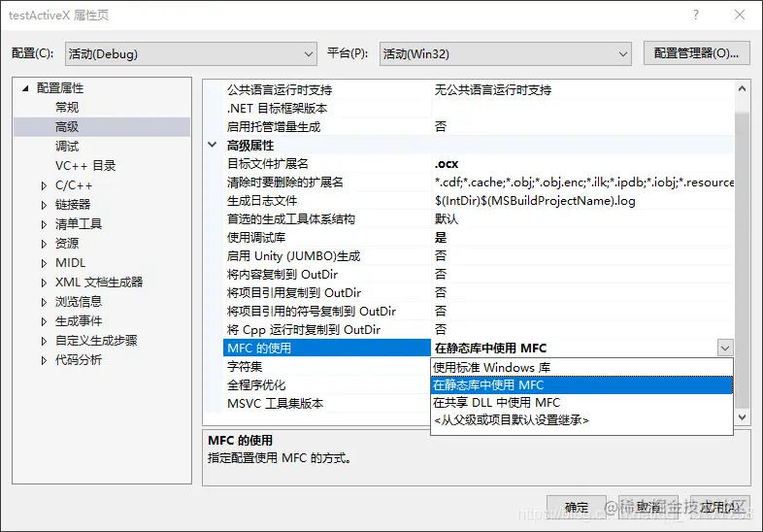
Task: Select the 首选的生成工具体系结构 property row
Action: click(x=479, y=219)
